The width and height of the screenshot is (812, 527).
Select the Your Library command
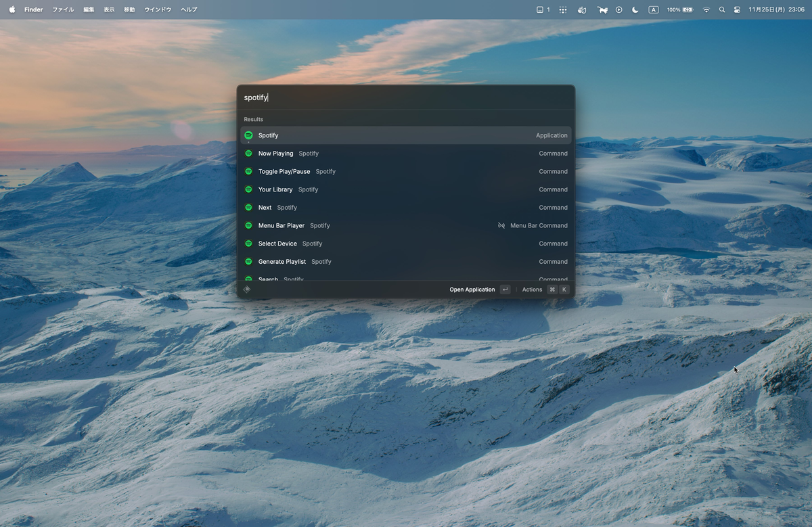pos(406,189)
